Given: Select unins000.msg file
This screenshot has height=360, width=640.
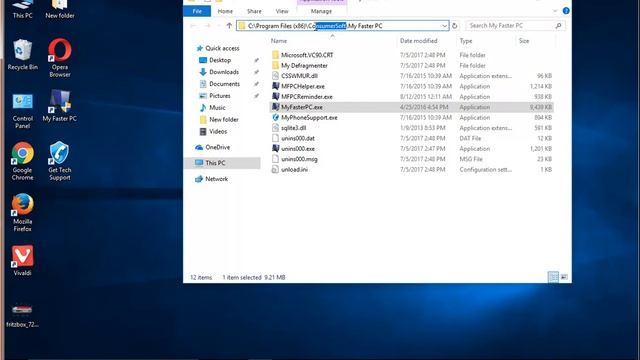Looking at the screenshot, I should [412, 159].
